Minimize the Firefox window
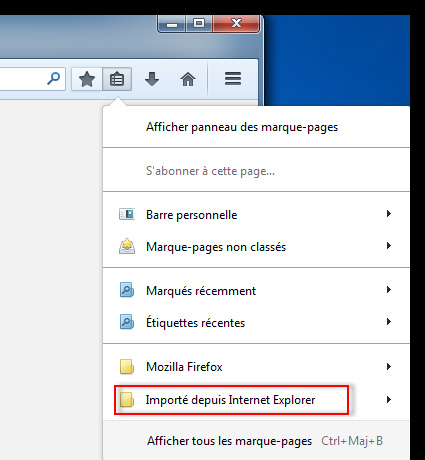This screenshot has height=460, width=425. [x=172, y=23]
